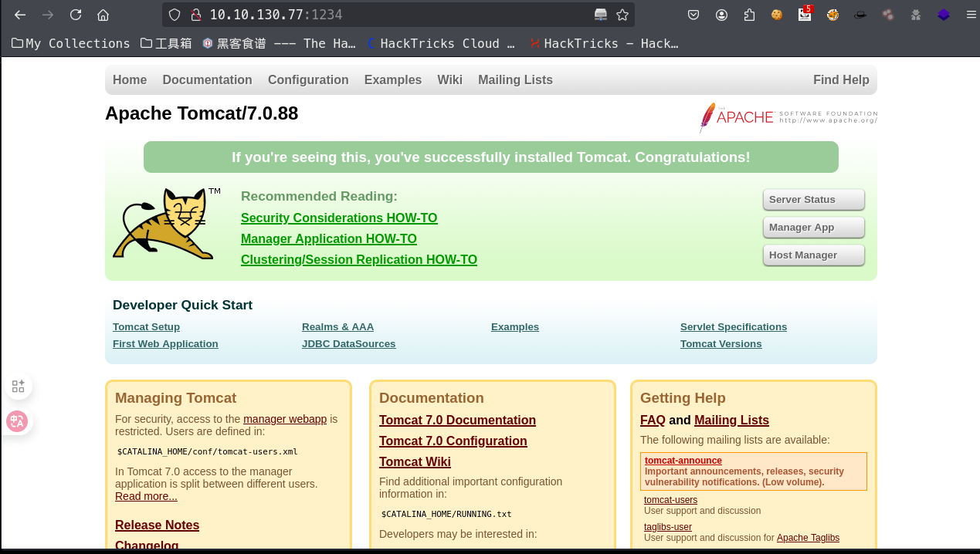Click the purple stacked layers extension icon
Image resolution: width=980 pixels, height=554 pixels.
tap(944, 15)
